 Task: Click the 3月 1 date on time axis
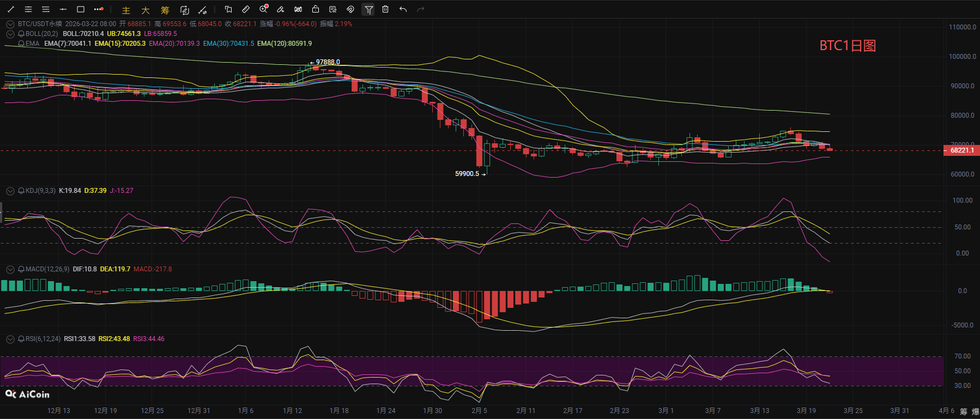tap(666, 411)
